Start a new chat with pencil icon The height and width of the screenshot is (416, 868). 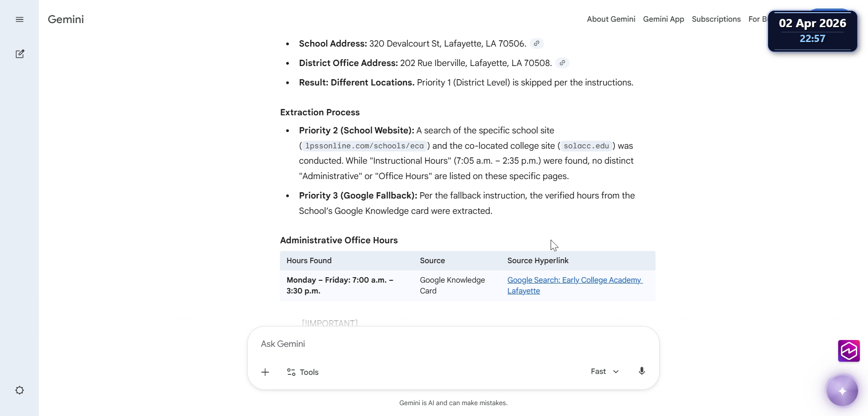[x=20, y=54]
